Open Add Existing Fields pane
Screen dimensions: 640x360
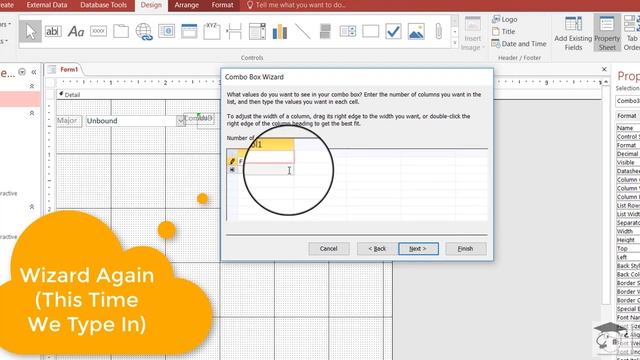[x=573, y=34]
